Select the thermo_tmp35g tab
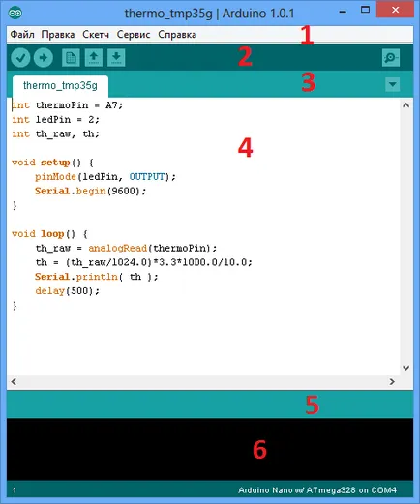The height and width of the screenshot is (504, 420). (60, 86)
